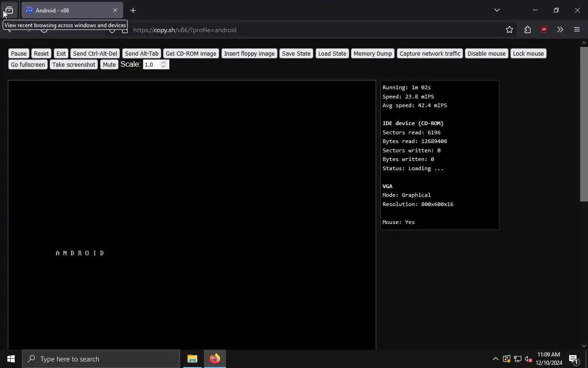Click 'IDE device (CD-ROM)' heading
588x368 pixels.
[413, 123]
